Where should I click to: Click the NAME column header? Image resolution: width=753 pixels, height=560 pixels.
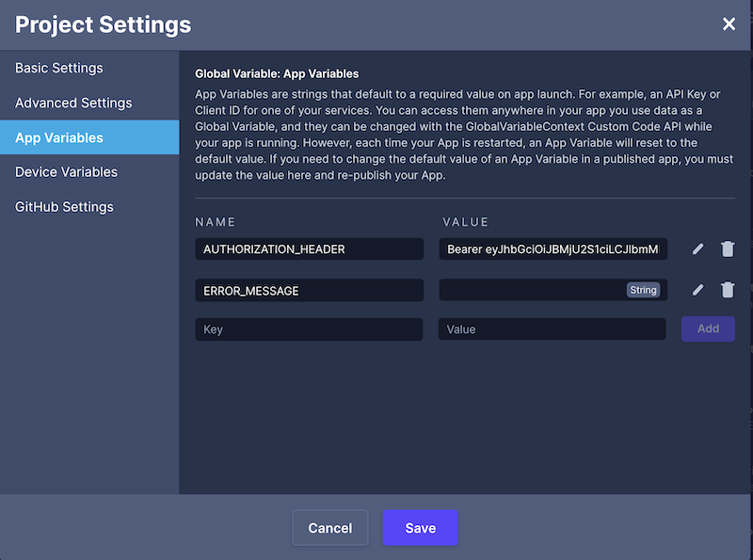point(216,222)
